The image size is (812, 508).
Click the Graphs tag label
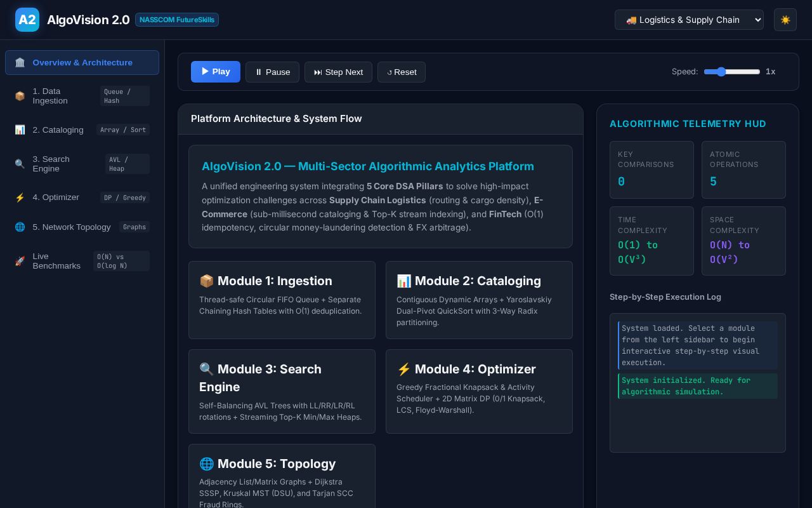point(134,227)
